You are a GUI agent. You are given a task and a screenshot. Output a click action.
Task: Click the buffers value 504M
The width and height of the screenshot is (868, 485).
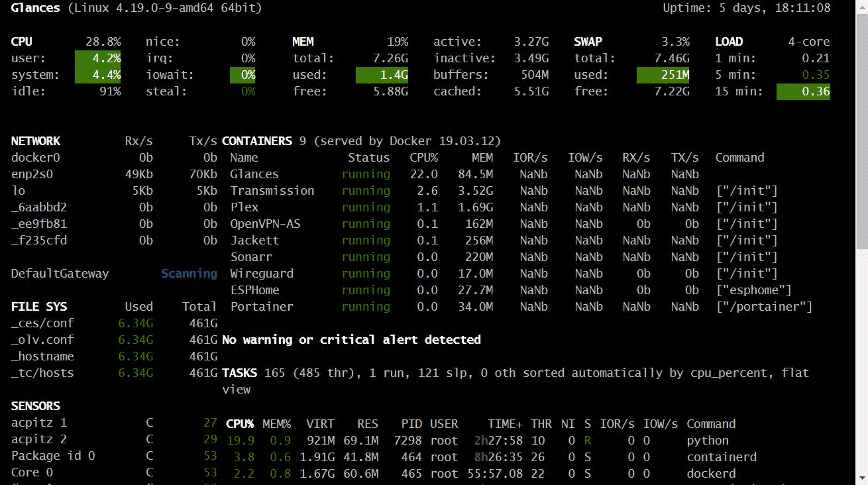tap(535, 75)
